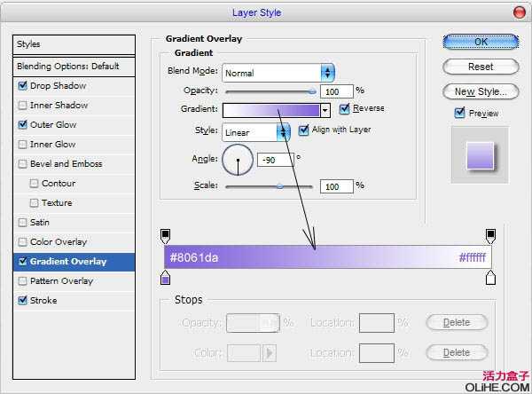Viewport: 532px width, 394px height.
Task: Click the angle dial control
Action: coord(238,161)
